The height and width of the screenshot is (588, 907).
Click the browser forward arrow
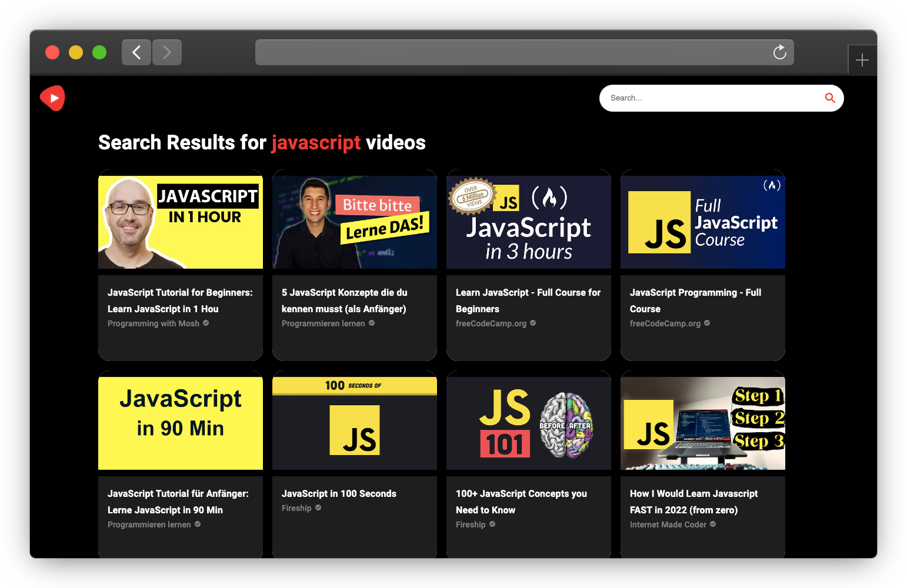(x=166, y=52)
